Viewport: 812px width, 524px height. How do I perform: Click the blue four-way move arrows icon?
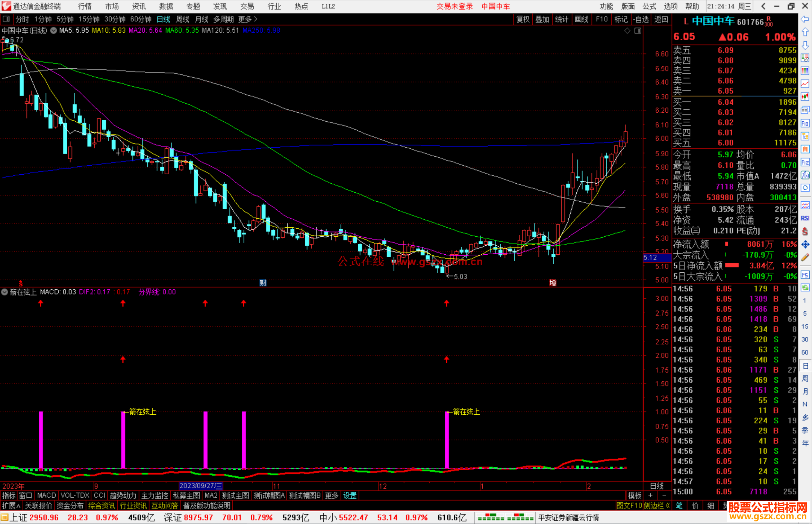[805, 245]
